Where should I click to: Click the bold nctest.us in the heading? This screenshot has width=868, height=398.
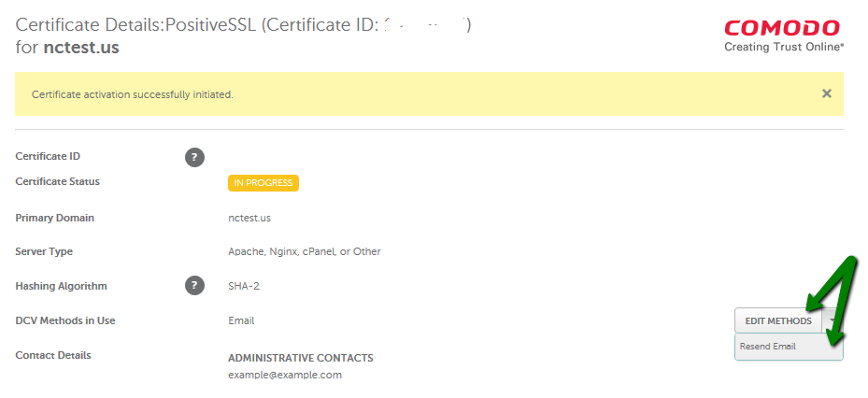pos(81,48)
